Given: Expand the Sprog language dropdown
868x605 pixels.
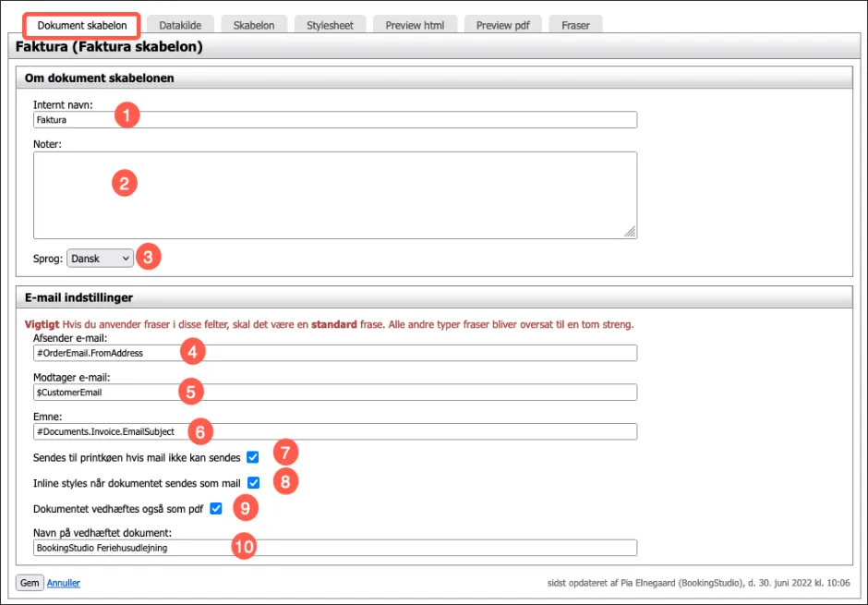Looking at the screenshot, I should coord(101,259).
